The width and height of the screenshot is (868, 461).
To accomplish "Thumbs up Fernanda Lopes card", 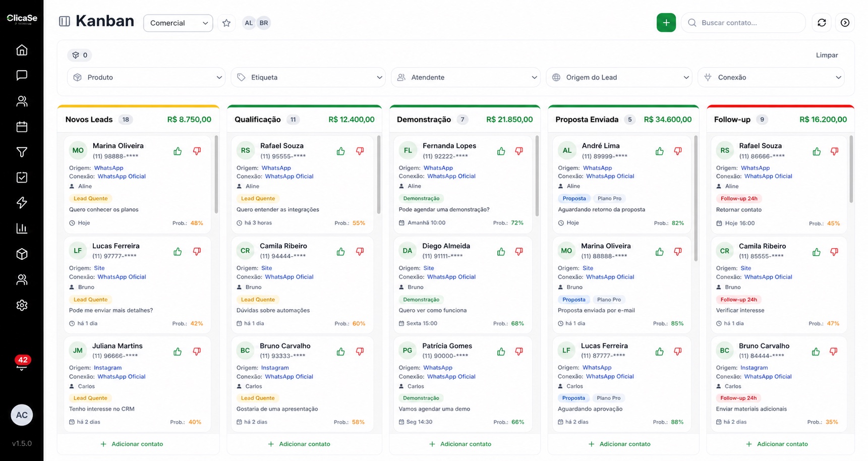I will 501,151.
